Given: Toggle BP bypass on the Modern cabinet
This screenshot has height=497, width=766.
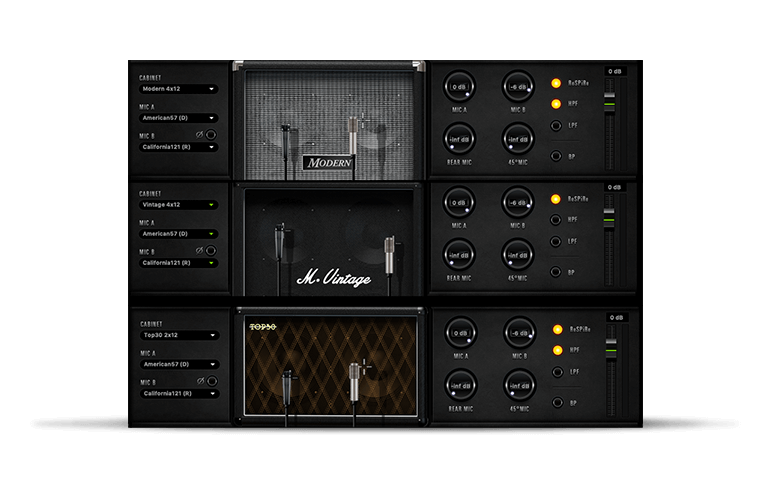Looking at the screenshot, I should click(555, 156).
